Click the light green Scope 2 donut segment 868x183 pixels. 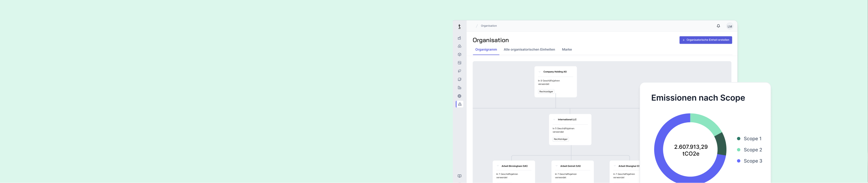[x=707, y=123]
